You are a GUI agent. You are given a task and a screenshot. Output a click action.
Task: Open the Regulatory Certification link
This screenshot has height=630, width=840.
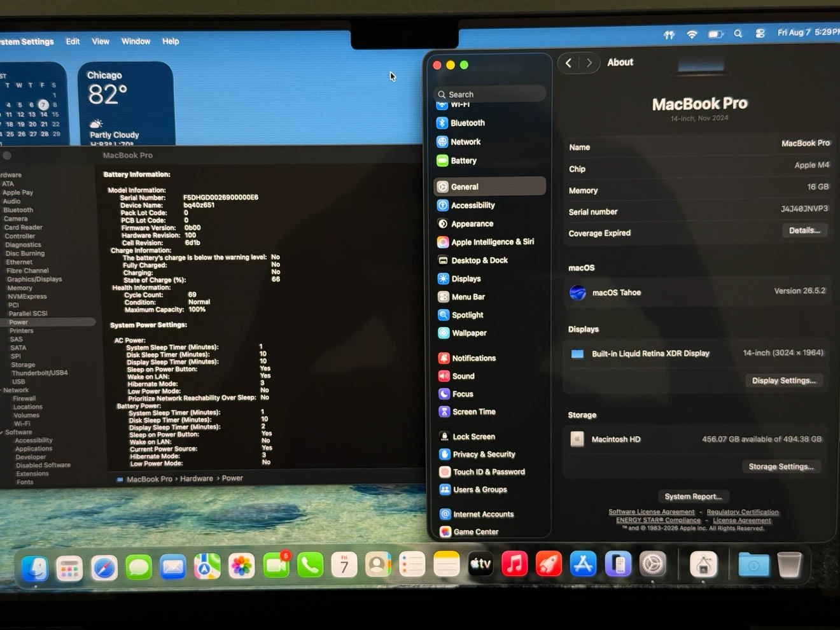point(743,512)
